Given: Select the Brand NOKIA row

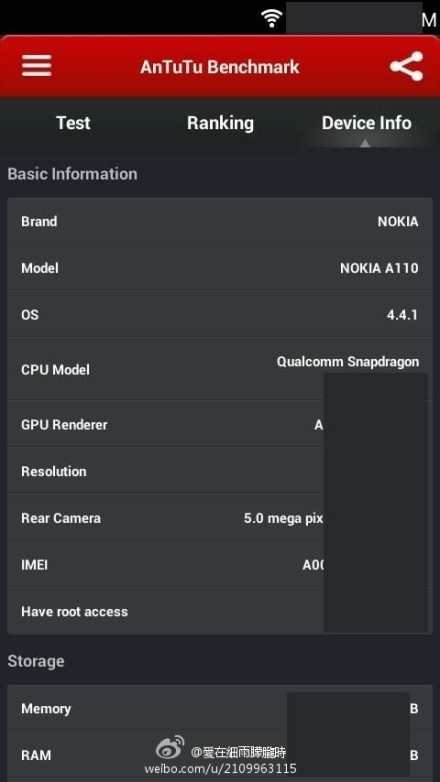Looking at the screenshot, I should coord(220,221).
